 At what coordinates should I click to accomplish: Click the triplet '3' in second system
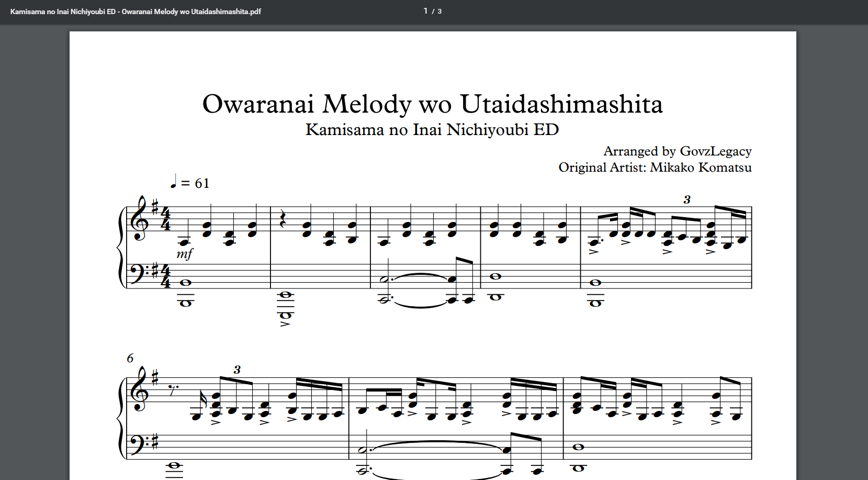[237, 370]
